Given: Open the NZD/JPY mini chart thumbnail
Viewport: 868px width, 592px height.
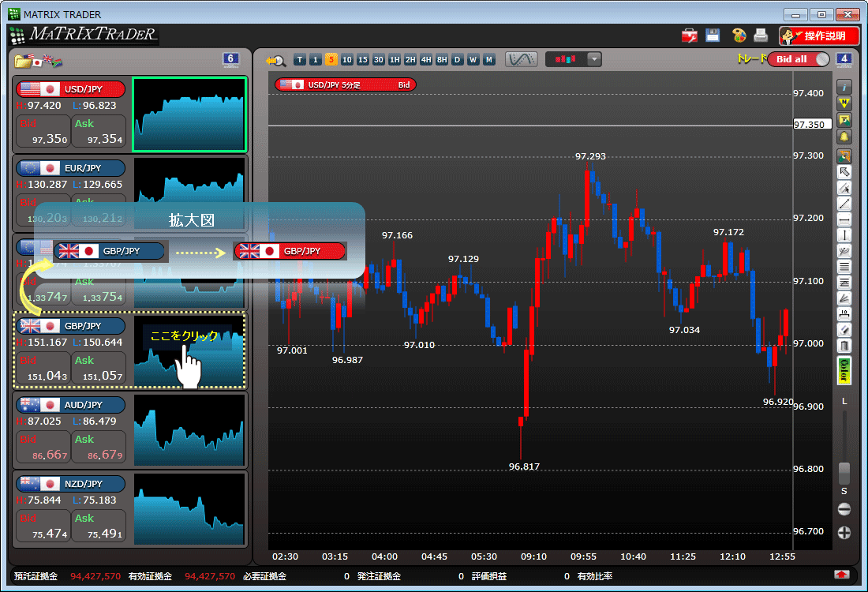Looking at the screenshot, I should 189,509.
